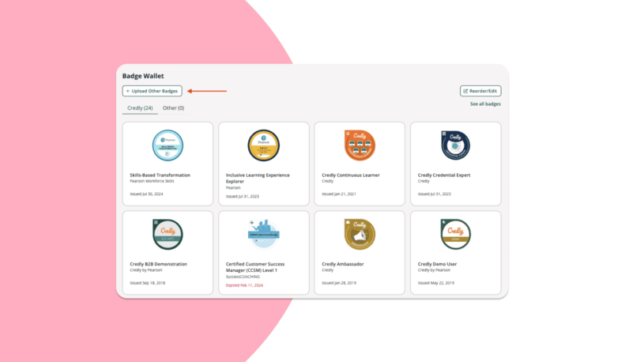Image resolution: width=644 pixels, height=362 pixels.
Task: Click the Issued May 22, 2019 date
Action: tap(435, 283)
